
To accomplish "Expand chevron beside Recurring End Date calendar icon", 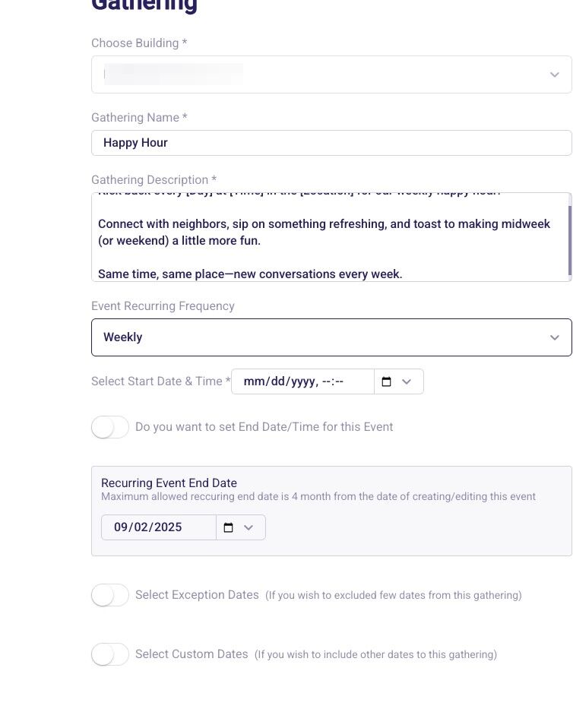I will click(249, 527).
